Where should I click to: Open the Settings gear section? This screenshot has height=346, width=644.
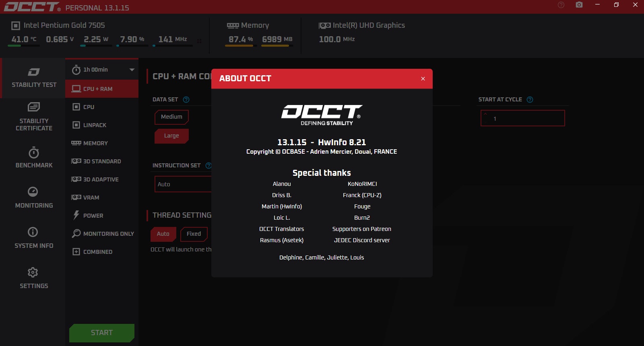[x=34, y=278]
